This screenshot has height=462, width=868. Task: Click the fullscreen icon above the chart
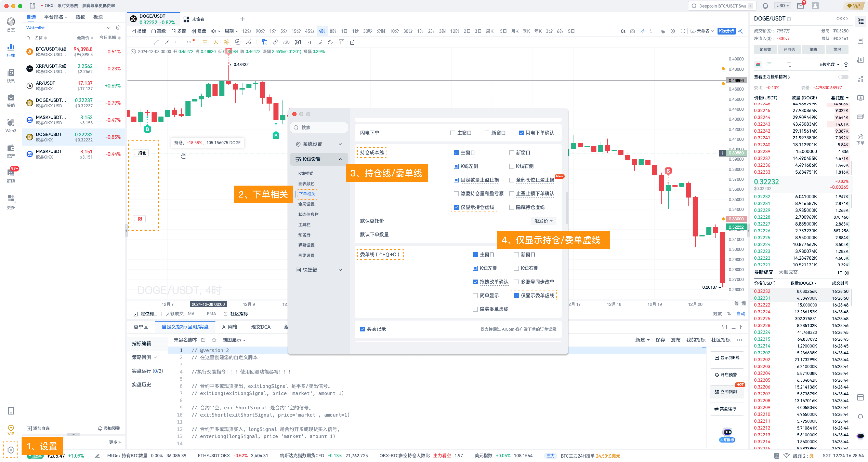[682, 31]
